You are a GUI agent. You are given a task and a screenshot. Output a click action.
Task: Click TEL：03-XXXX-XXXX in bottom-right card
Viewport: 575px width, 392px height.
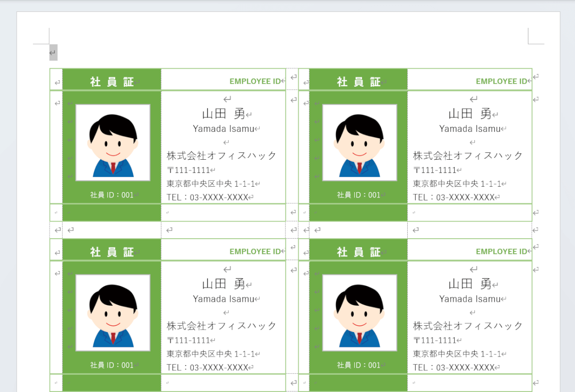[x=454, y=367]
